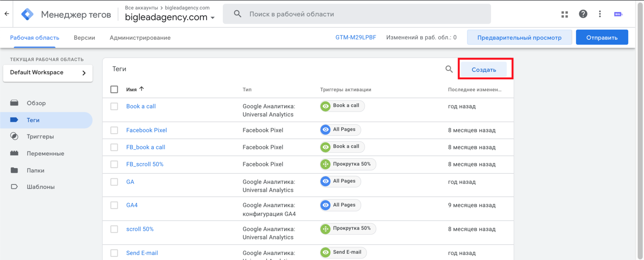
Task: Click the Создать button
Action: pos(484,69)
